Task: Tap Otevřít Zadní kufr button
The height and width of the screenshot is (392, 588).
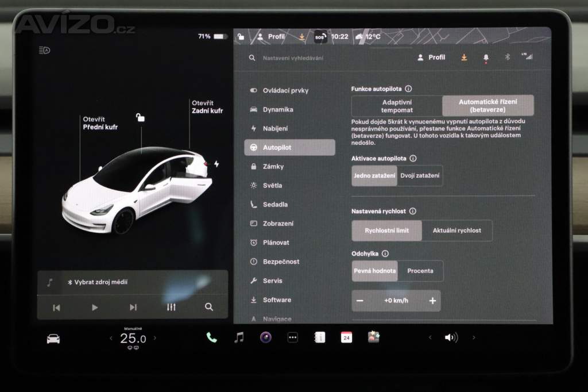Action: pos(207,107)
